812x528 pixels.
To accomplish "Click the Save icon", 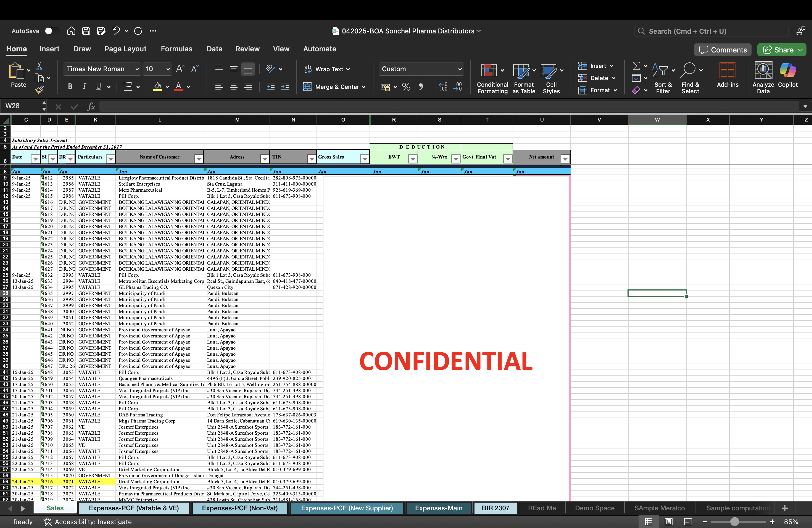I will [86, 31].
